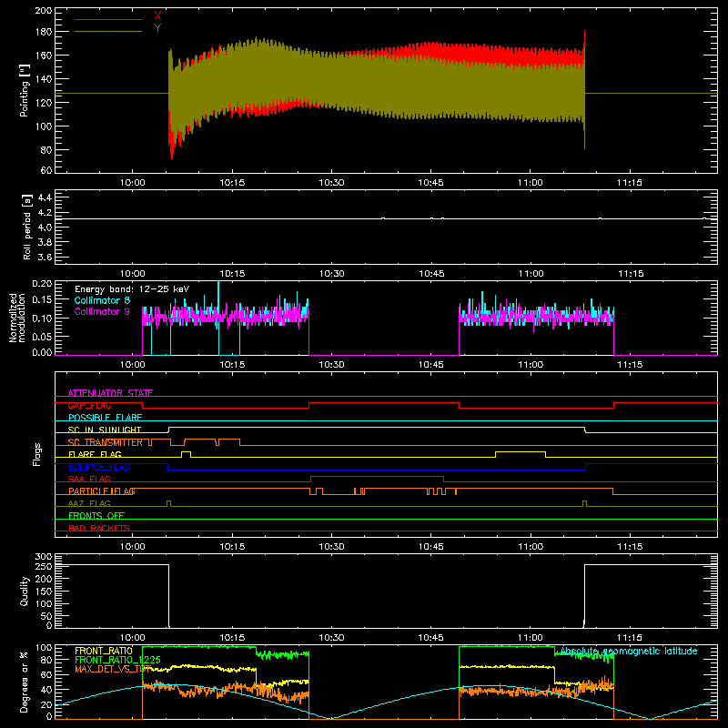The image size is (728, 728).
Task: Click the 'Absolute geomagnetic latitude' label
Action: click(629, 651)
